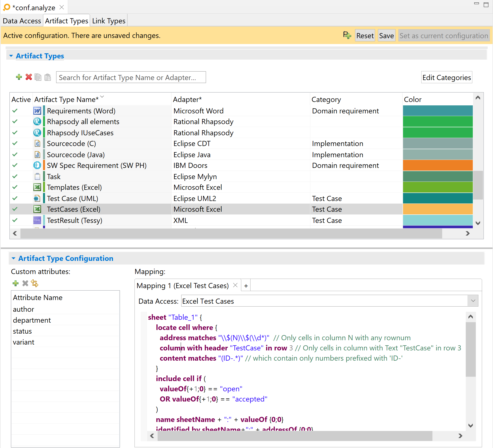Image resolution: width=493 pixels, height=448 pixels.
Task: Switch to the Artifact Types tab
Action: [66, 21]
